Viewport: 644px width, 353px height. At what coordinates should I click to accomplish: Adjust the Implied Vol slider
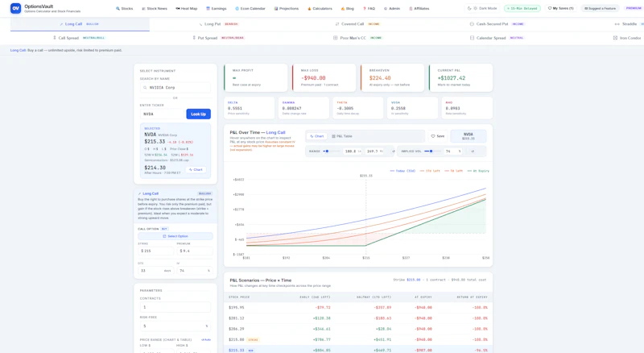pyautogui.click(x=432, y=152)
